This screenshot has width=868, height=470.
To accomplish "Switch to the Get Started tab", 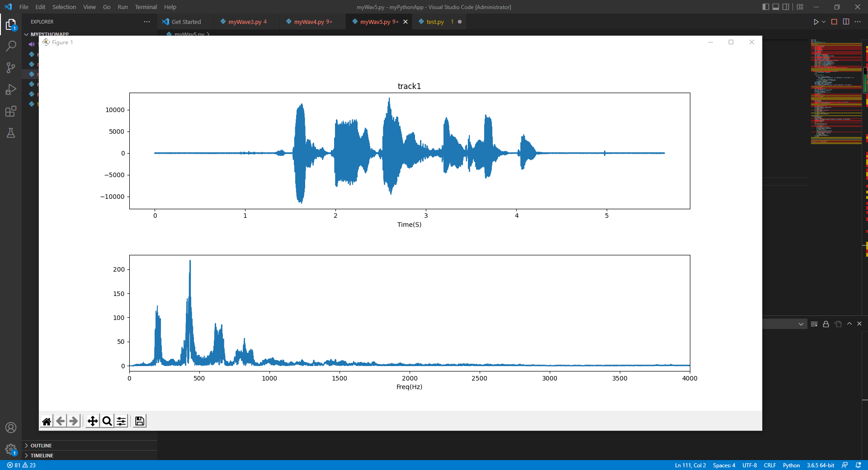I will [x=186, y=22].
